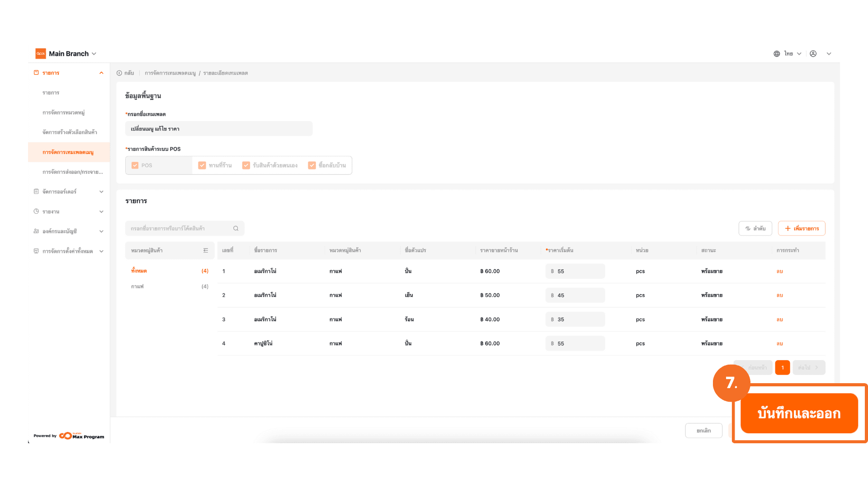The width and height of the screenshot is (868, 488).
Task: Toggle the POS checkbox
Action: click(135, 165)
